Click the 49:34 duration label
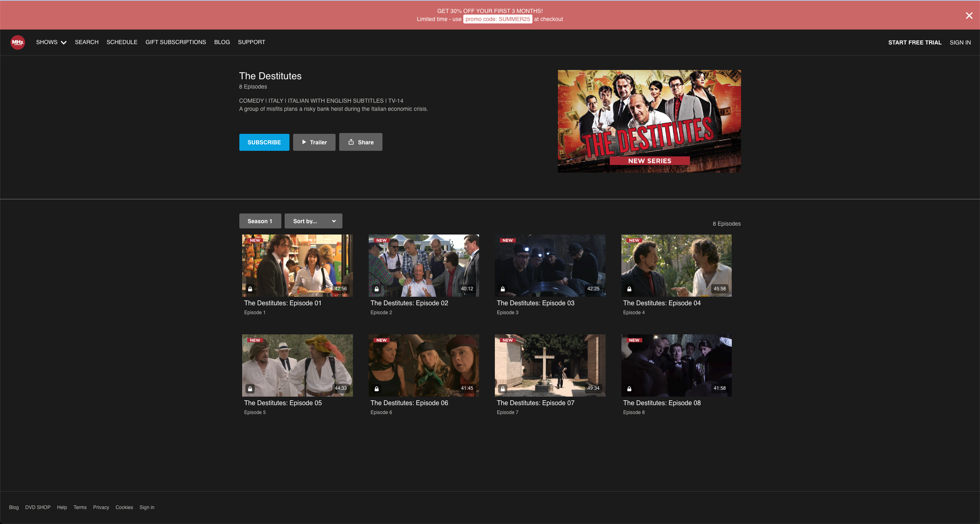980x524 pixels. pyautogui.click(x=593, y=388)
